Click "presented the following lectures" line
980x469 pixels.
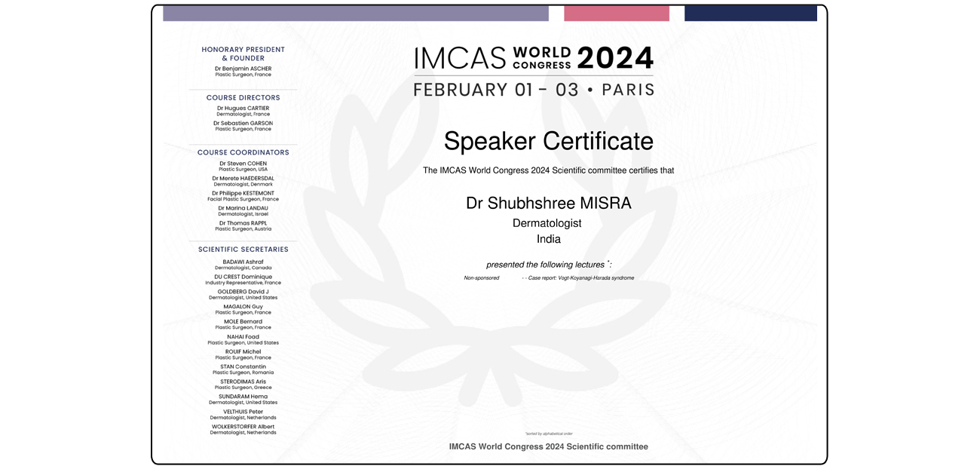click(549, 265)
